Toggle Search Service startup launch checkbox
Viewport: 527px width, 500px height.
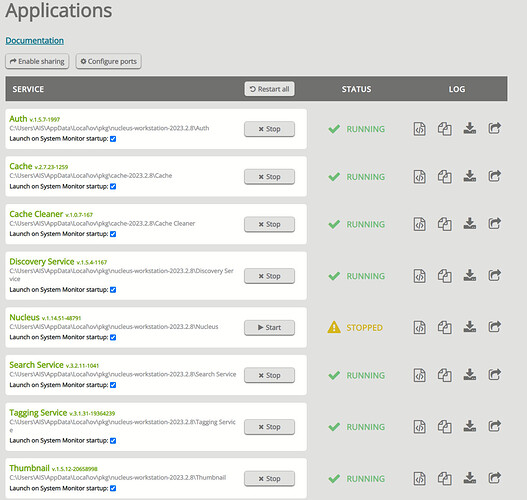(113, 385)
